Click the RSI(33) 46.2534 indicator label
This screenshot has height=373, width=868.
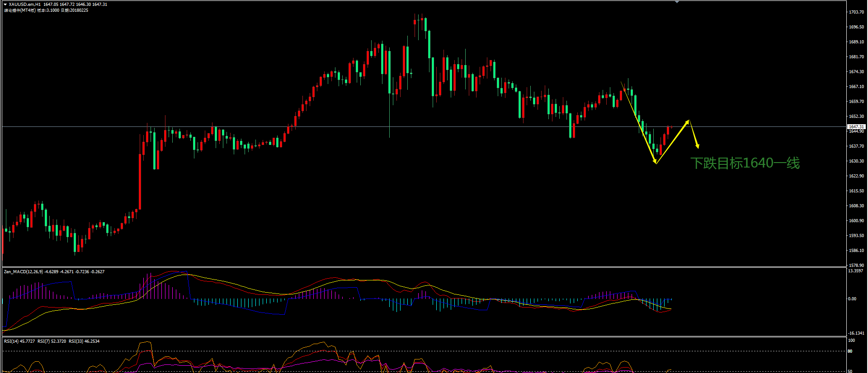pos(84,341)
